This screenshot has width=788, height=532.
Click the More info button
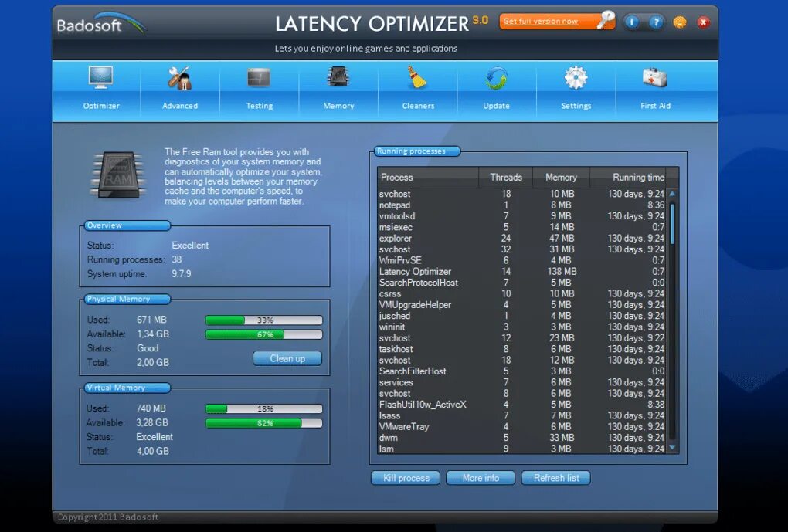tap(481, 478)
